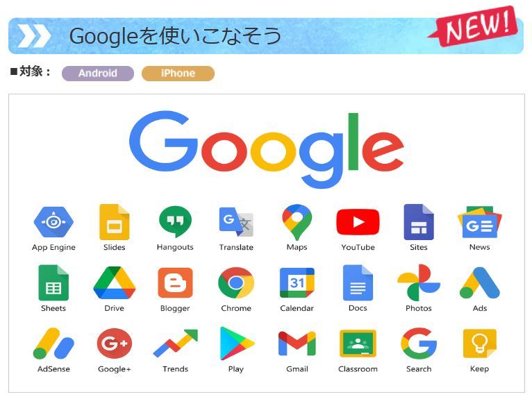
Task: Open the Google Translate icon
Action: point(236,221)
